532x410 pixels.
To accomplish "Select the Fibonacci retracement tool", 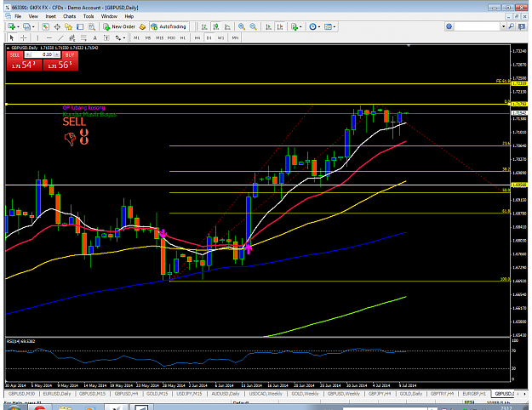I will [83, 37].
